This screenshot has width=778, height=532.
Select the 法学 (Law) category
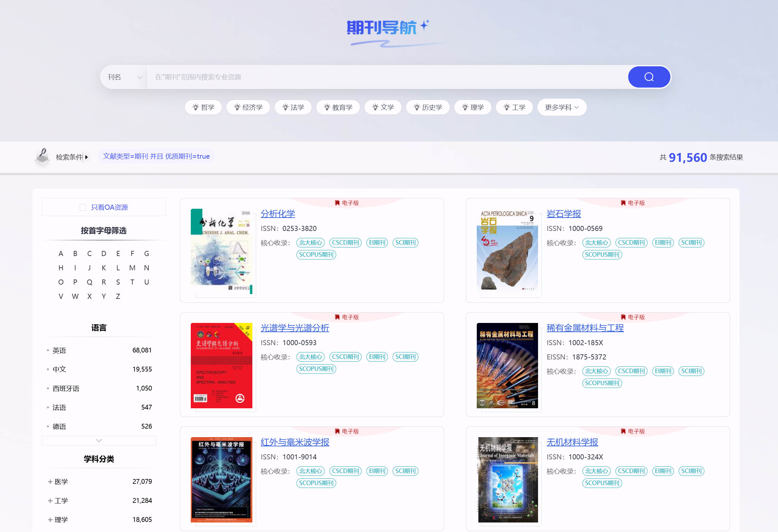(293, 107)
